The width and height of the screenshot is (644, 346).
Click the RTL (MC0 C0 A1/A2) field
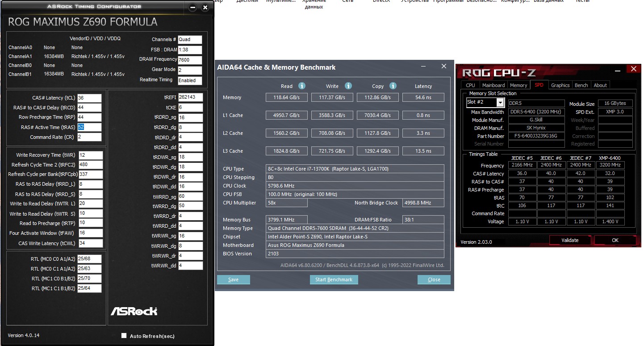click(89, 259)
